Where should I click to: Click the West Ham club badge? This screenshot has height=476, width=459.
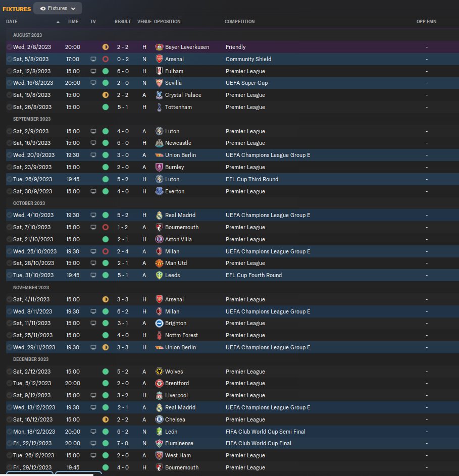pyautogui.click(x=159, y=456)
